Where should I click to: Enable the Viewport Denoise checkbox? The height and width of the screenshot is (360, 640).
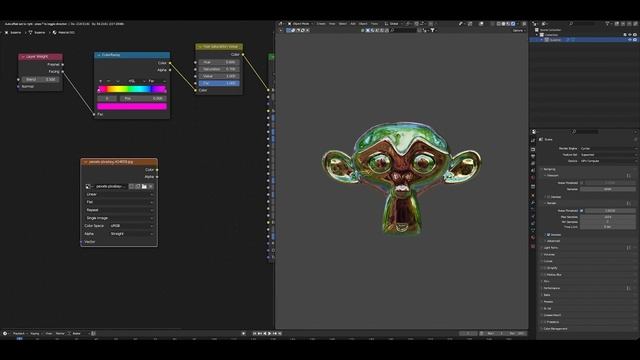click(549, 197)
